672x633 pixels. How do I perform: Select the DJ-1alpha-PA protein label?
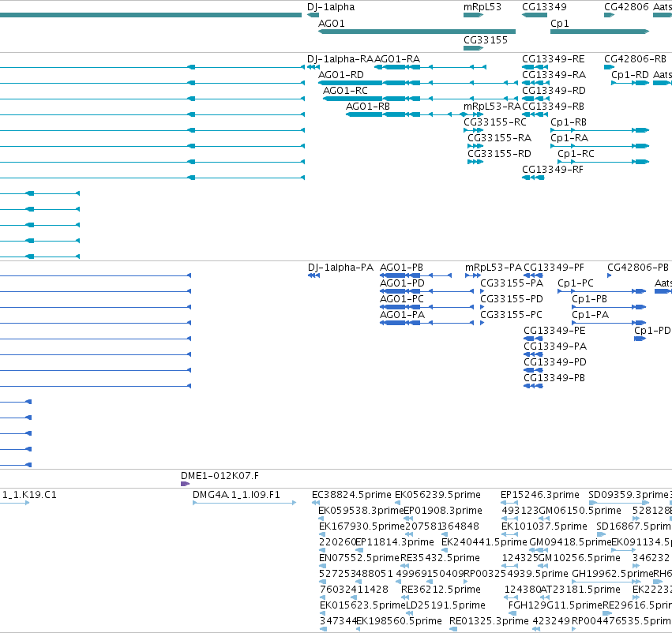(340, 268)
